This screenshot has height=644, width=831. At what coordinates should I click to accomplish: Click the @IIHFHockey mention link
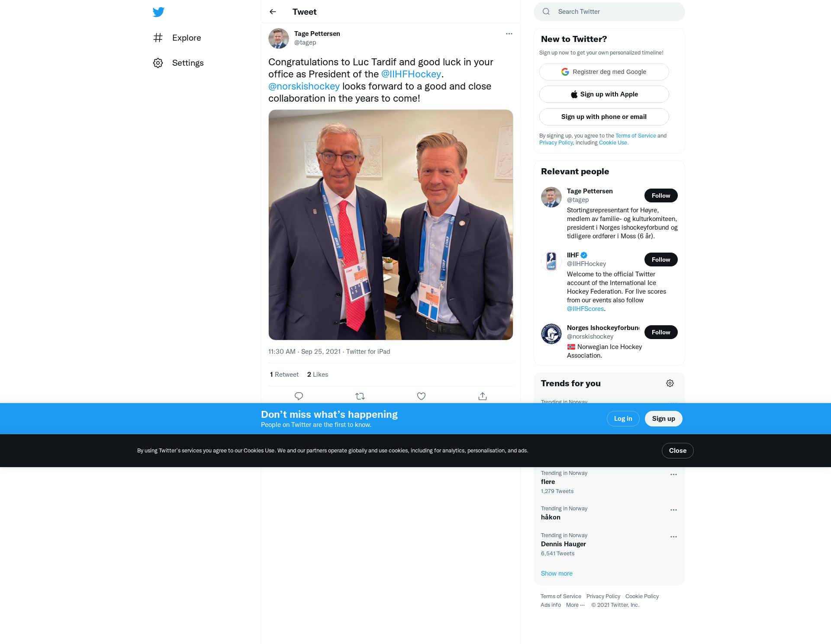tap(411, 74)
